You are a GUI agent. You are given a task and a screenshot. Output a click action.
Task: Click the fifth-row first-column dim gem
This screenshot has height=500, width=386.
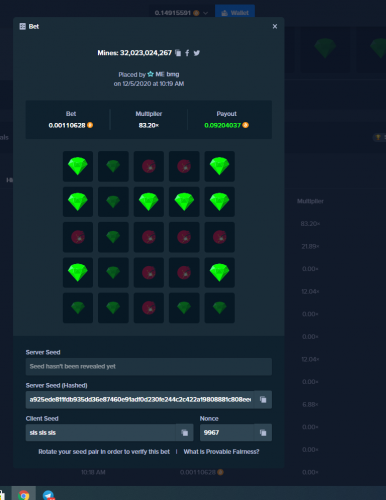coord(78,308)
